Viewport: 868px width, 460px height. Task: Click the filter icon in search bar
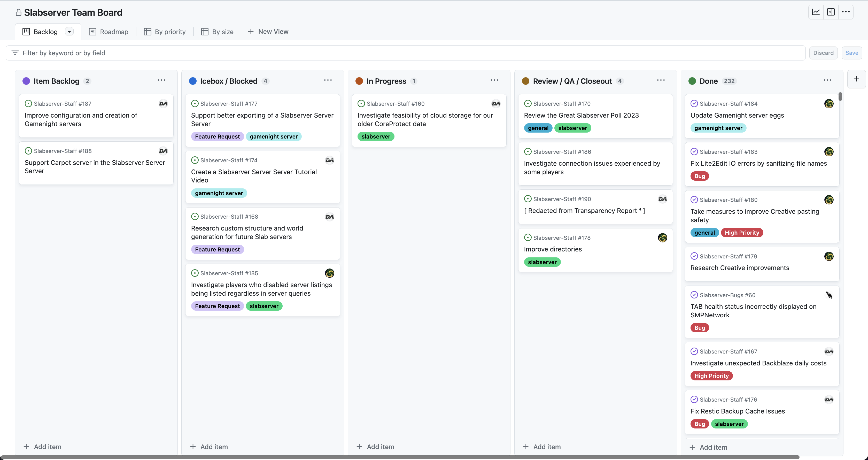(x=15, y=53)
